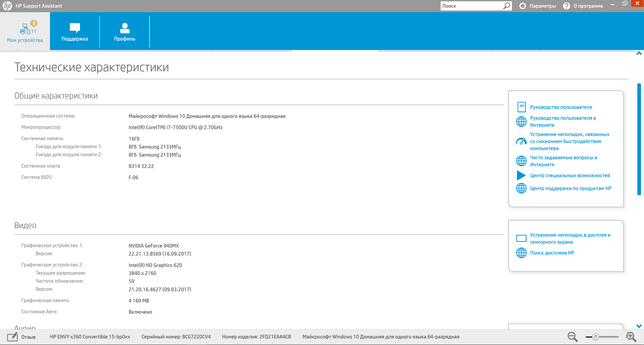
Task: Click the display troubleshooting monitor icon
Action: click(x=521, y=238)
